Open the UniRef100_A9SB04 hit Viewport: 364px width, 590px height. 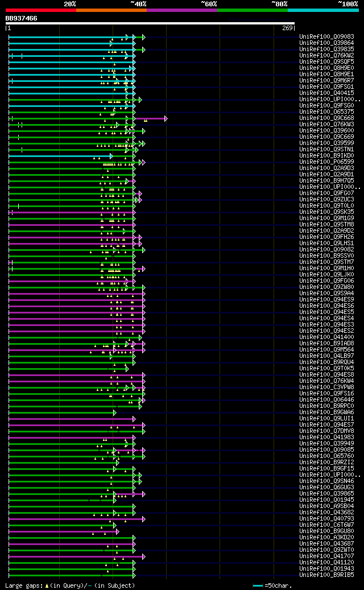(x=326, y=506)
